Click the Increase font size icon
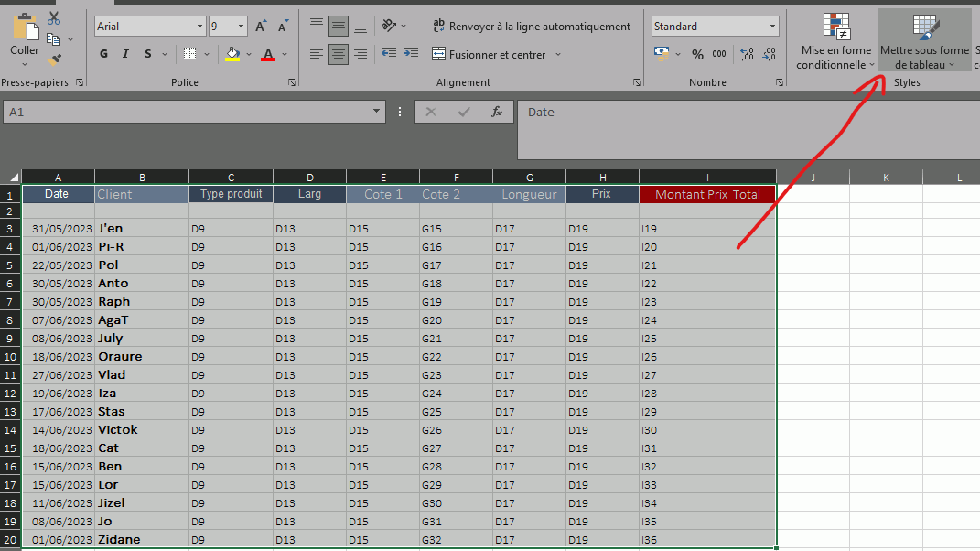The height and width of the screenshot is (551, 980). pyautogui.click(x=261, y=27)
